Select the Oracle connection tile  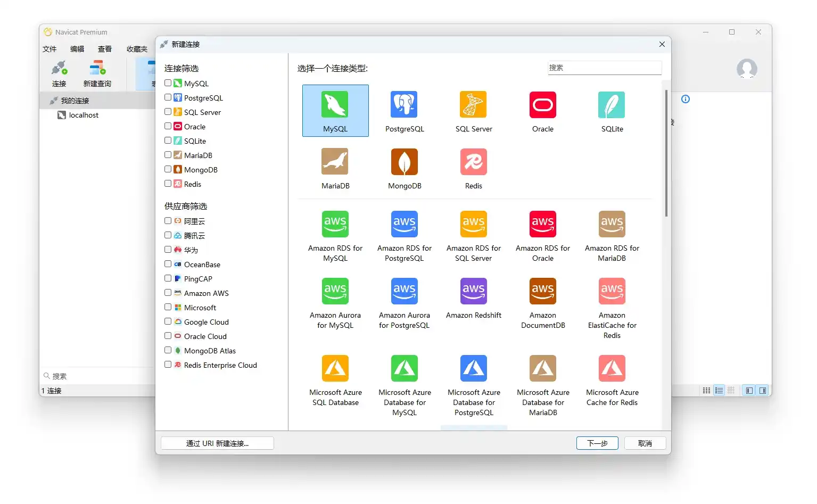tap(543, 111)
